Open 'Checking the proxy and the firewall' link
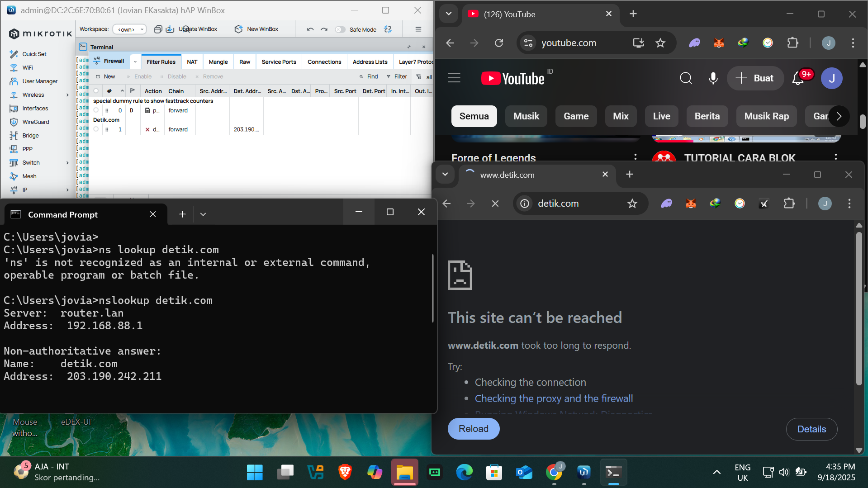The image size is (868, 488). pos(554,398)
